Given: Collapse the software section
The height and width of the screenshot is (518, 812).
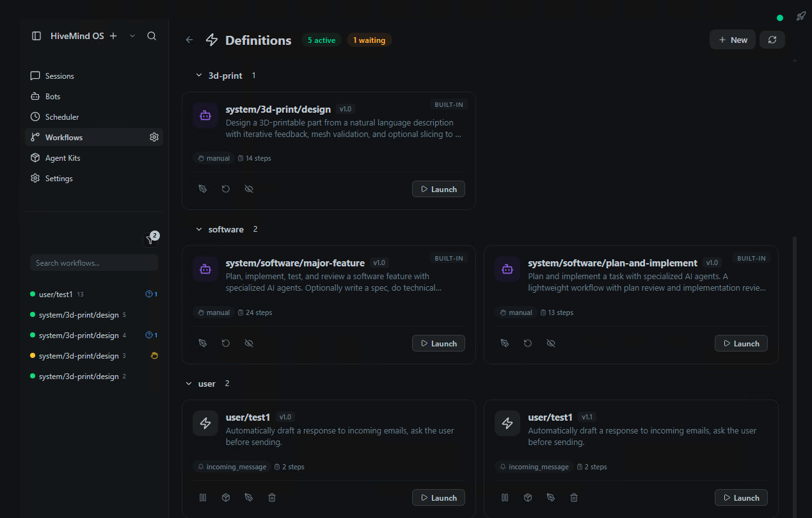Looking at the screenshot, I should [x=199, y=229].
